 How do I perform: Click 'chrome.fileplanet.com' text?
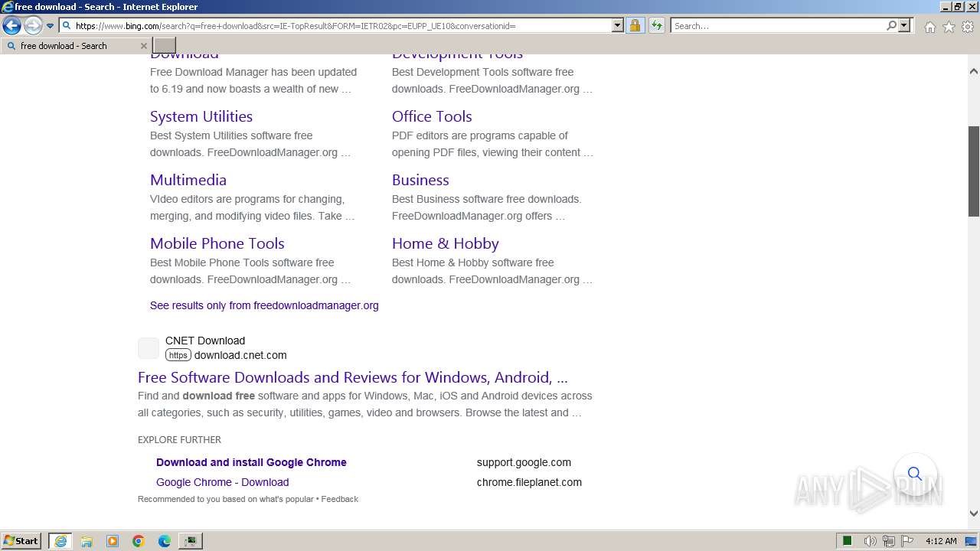click(x=529, y=482)
